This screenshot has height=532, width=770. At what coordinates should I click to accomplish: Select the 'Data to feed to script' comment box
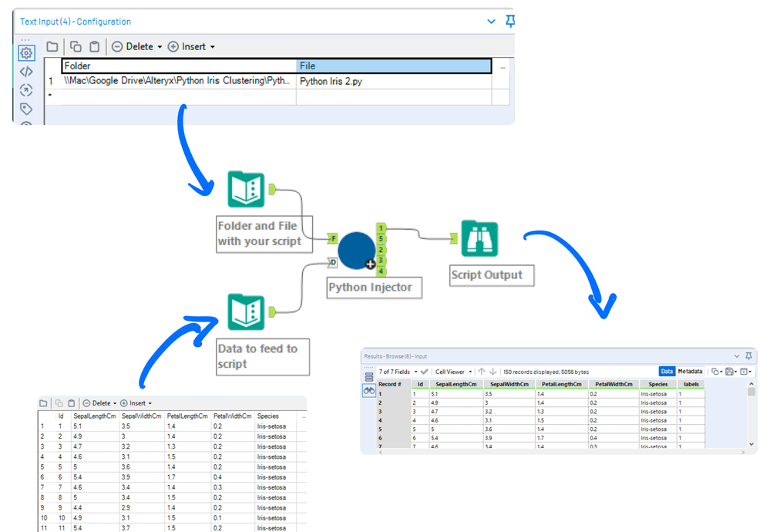(x=263, y=357)
